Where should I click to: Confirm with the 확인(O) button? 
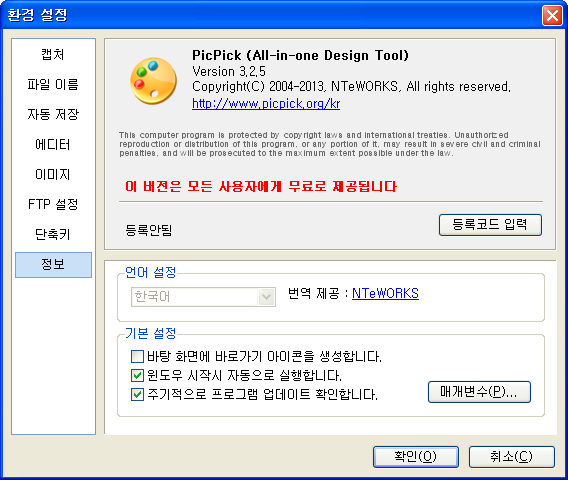coord(416,457)
